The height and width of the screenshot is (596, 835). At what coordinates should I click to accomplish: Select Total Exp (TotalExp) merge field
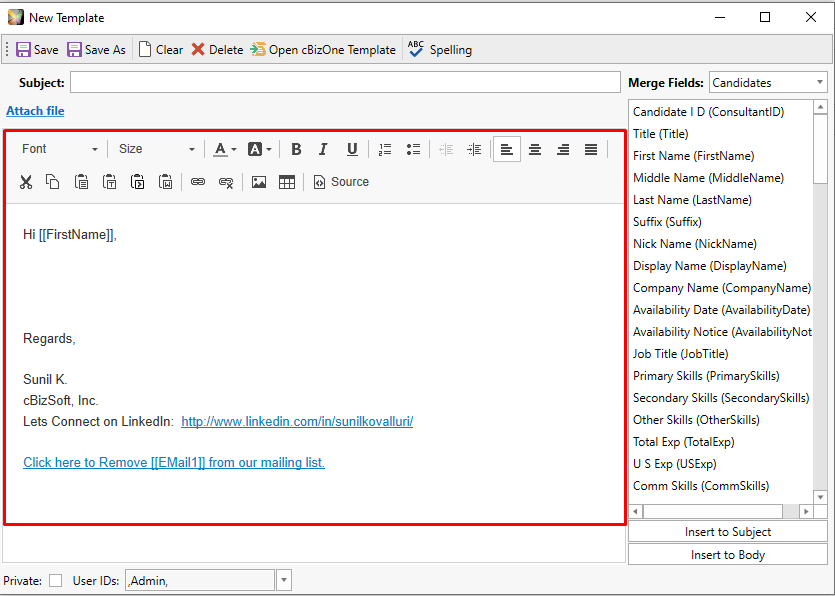click(683, 442)
